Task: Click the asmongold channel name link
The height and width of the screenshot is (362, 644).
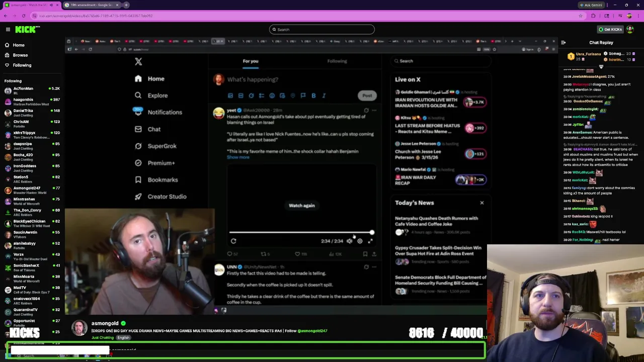Action: click(x=105, y=323)
